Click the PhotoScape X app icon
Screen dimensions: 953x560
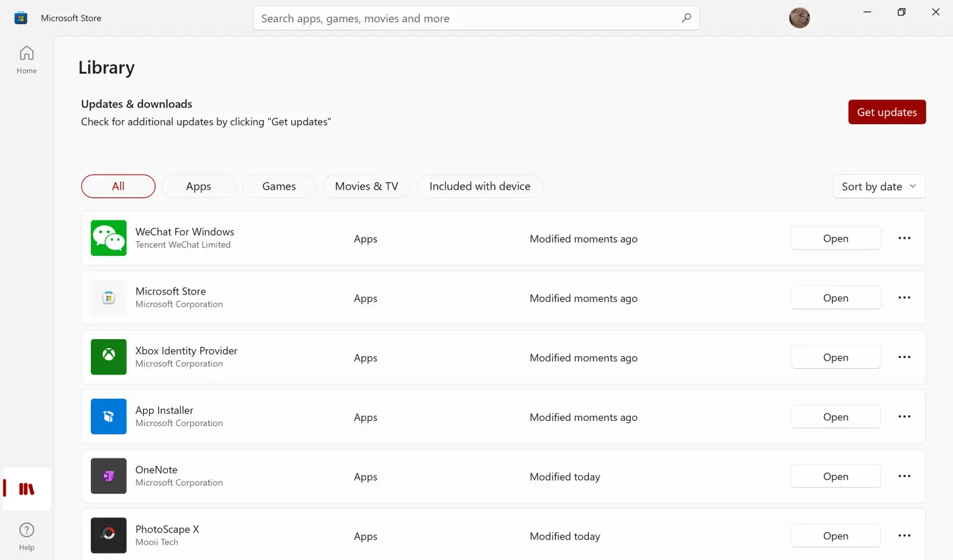point(109,535)
